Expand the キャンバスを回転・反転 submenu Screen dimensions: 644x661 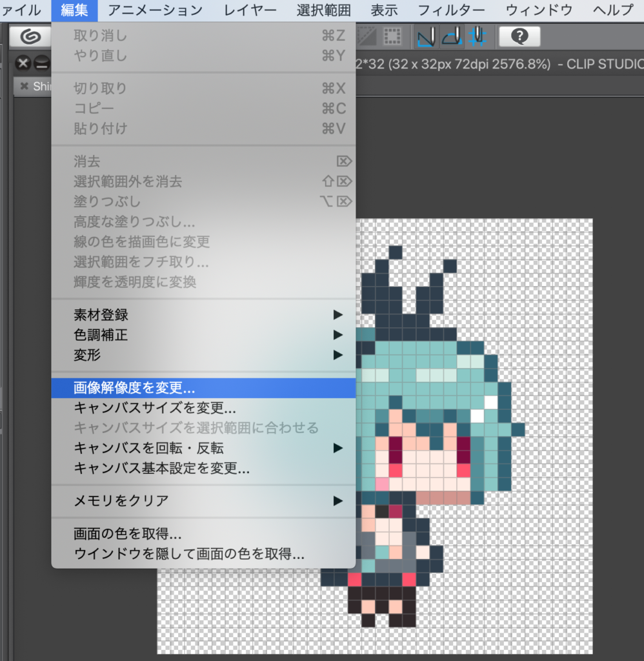click(203, 448)
